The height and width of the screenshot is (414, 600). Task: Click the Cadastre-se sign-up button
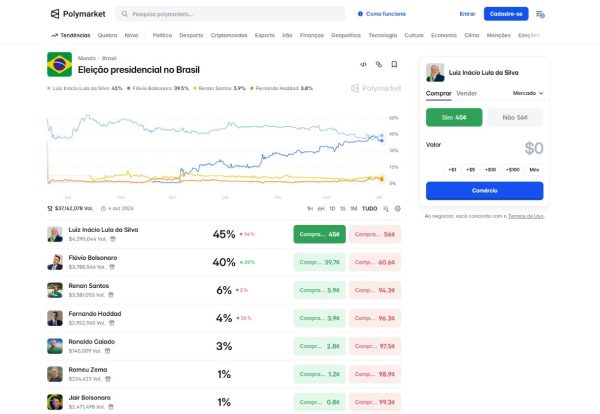(505, 14)
